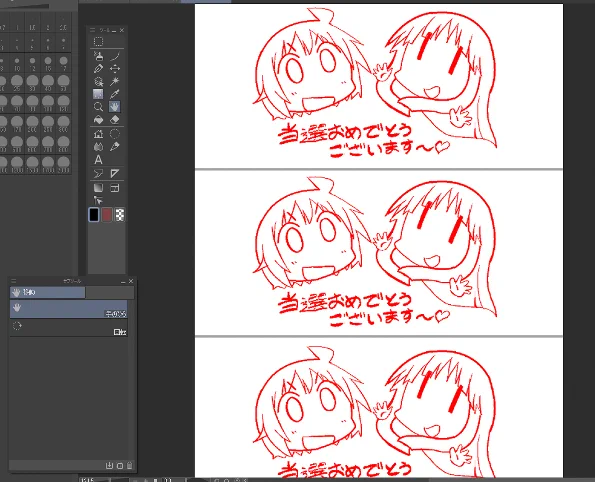Screen dimensions: 595x482
Task: Select the curved Pen line tool
Action: click(x=115, y=57)
